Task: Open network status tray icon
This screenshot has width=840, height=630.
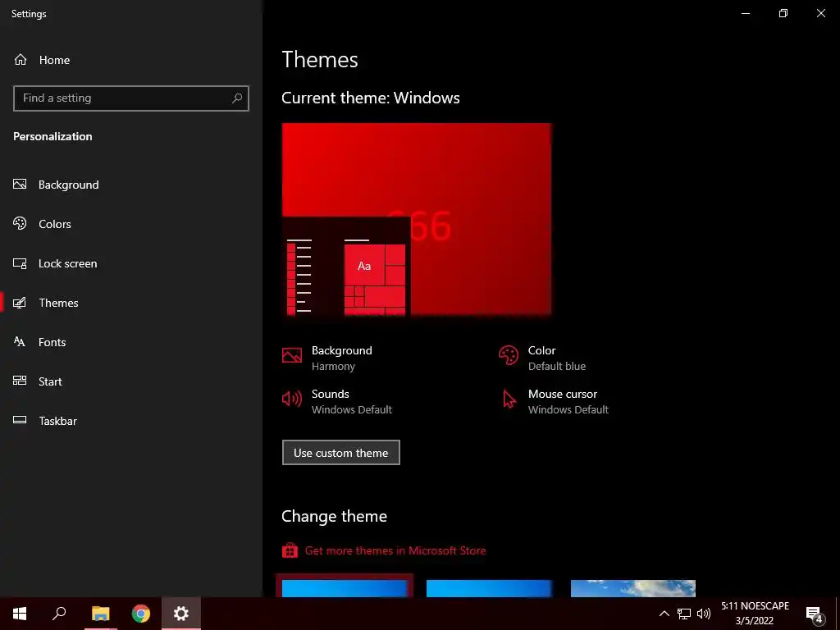Action: point(684,614)
